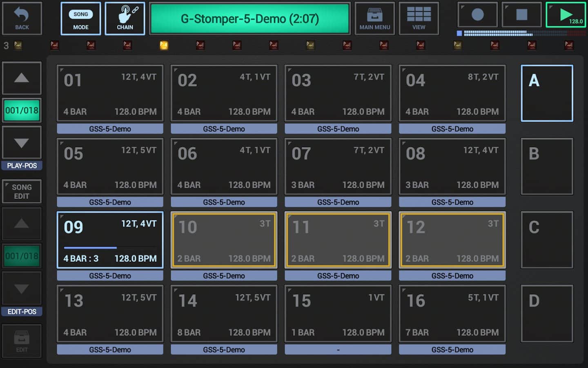This screenshot has width=588, height=368.
Task: Move play position up with arrow
Action: click(x=22, y=78)
